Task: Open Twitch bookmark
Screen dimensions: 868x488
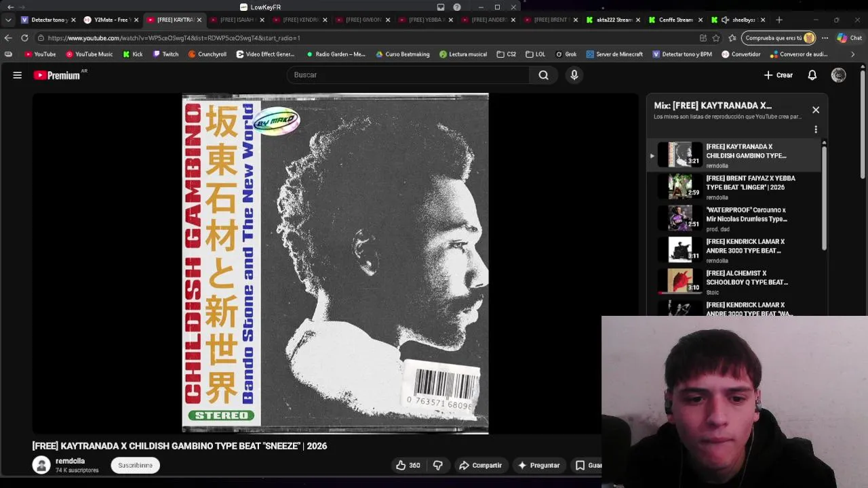Action: [165, 54]
